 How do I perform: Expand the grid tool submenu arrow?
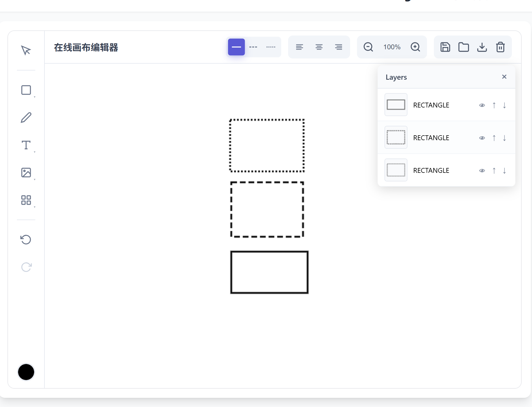click(35, 207)
